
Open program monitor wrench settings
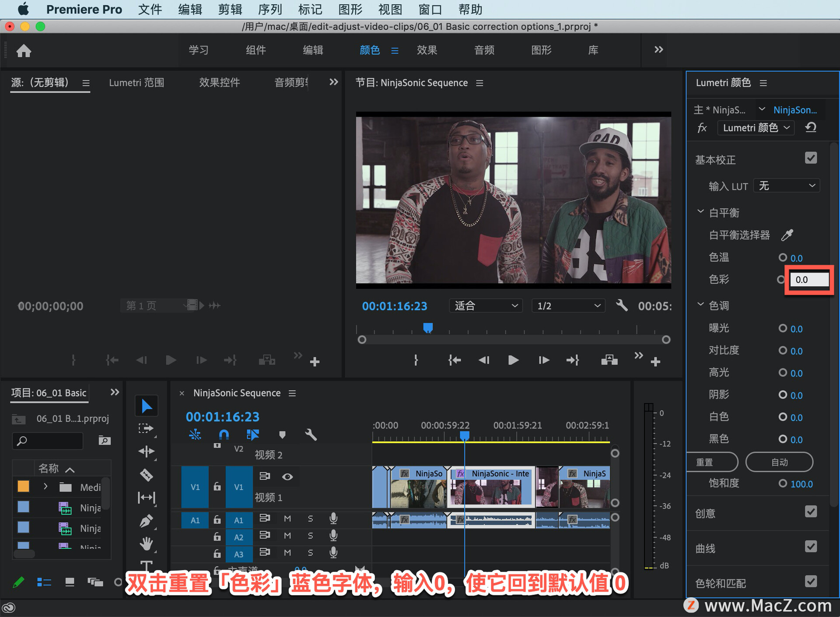pyautogui.click(x=621, y=305)
